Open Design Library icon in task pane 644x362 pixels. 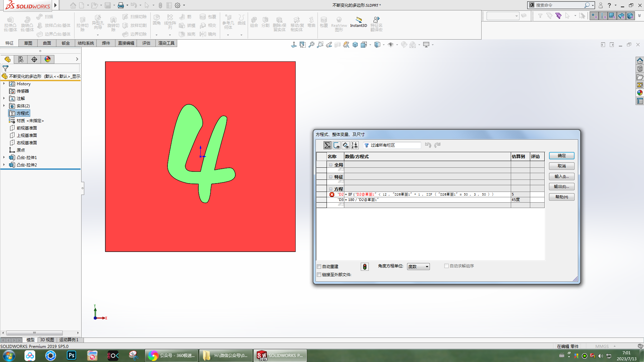pyautogui.click(x=640, y=69)
